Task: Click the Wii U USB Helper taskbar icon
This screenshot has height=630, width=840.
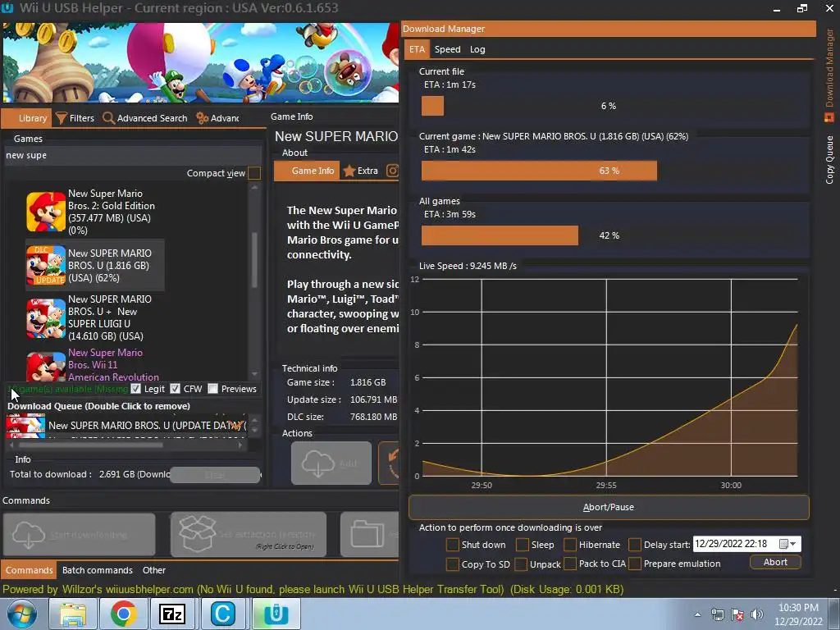Action: [x=276, y=614]
